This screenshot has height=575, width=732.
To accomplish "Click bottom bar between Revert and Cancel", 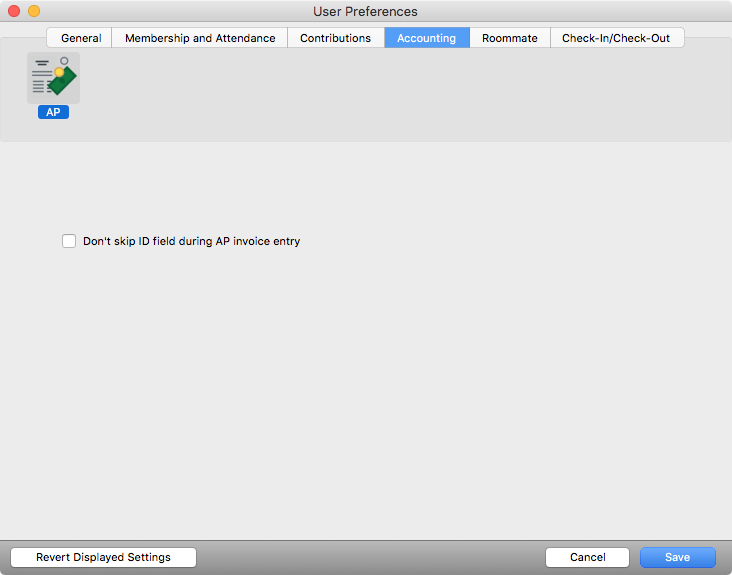I will coord(370,557).
